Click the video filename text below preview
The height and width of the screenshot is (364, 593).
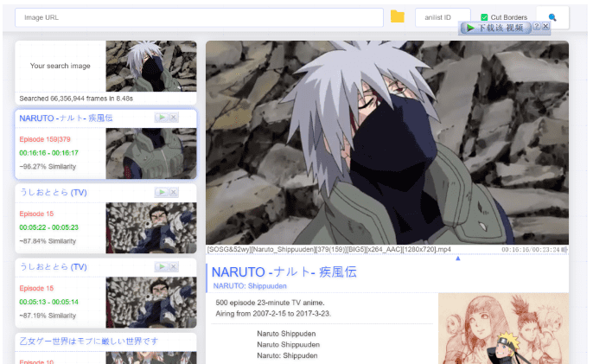pos(329,250)
